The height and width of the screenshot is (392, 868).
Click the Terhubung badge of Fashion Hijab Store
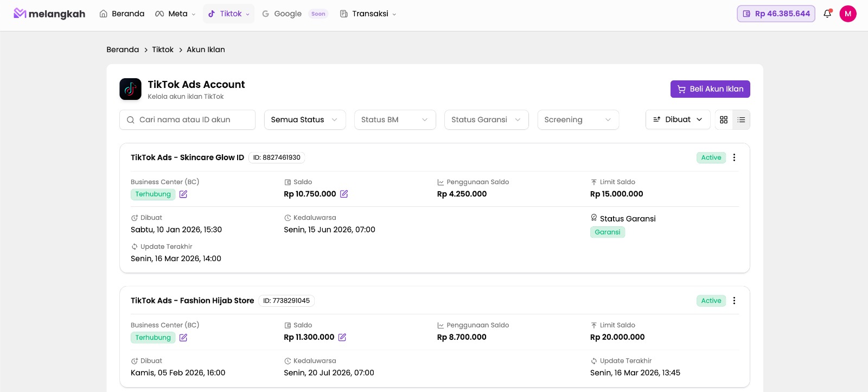point(153,338)
